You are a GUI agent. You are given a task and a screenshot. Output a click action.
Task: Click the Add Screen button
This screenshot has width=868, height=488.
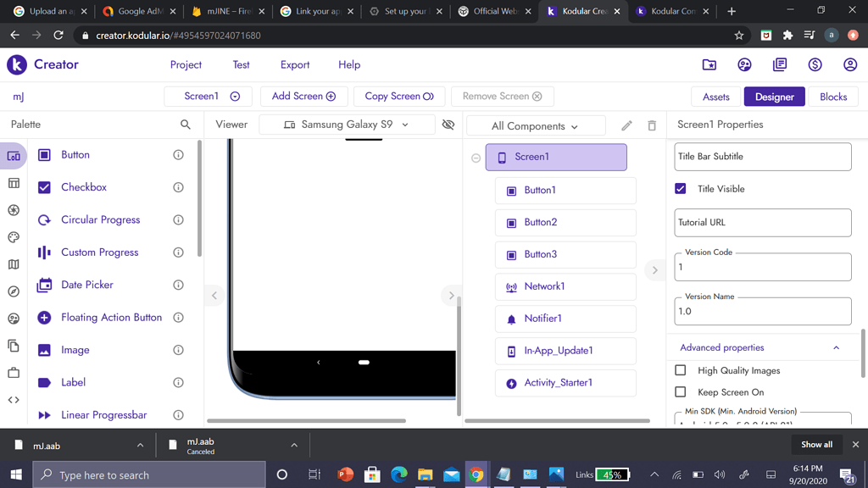point(304,97)
